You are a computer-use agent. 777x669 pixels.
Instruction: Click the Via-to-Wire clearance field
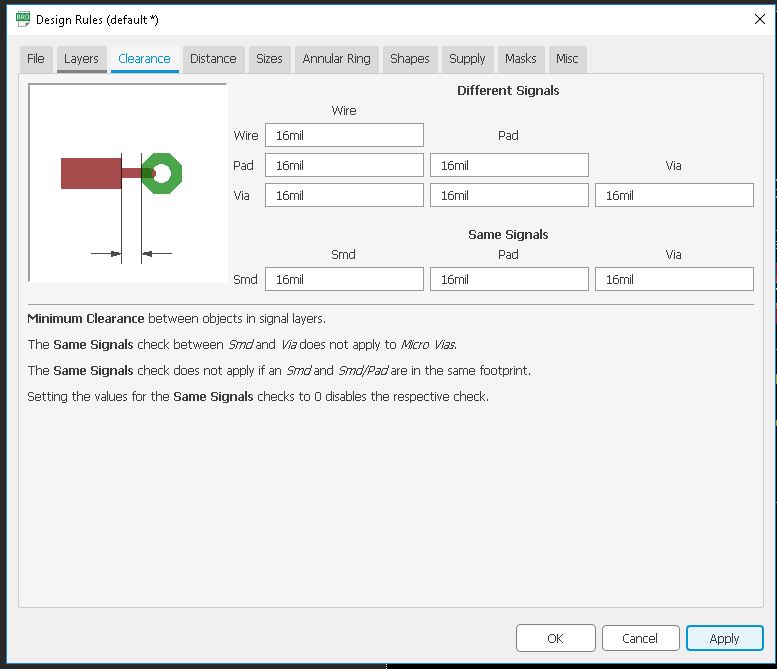click(x=344, y=195)
